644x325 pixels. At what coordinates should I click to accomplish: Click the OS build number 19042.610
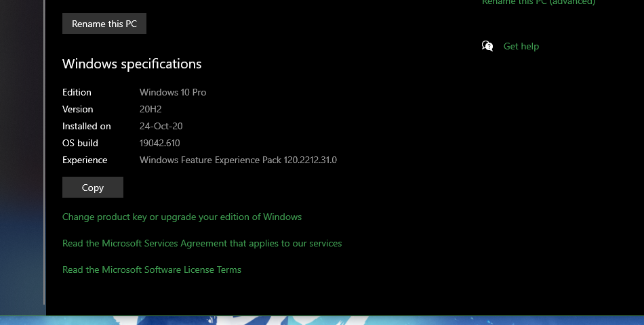click(159, 143)
